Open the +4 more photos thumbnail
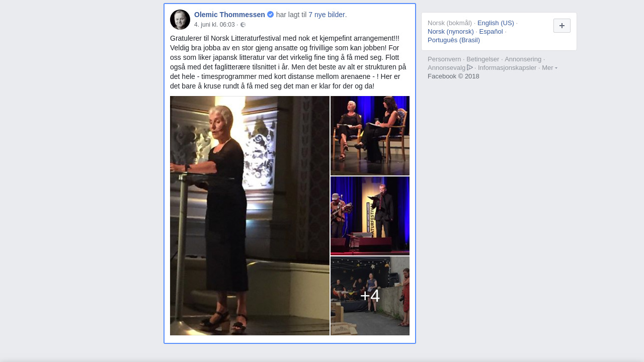The height and width of the screenshot is (362, 644). [370, 296]
